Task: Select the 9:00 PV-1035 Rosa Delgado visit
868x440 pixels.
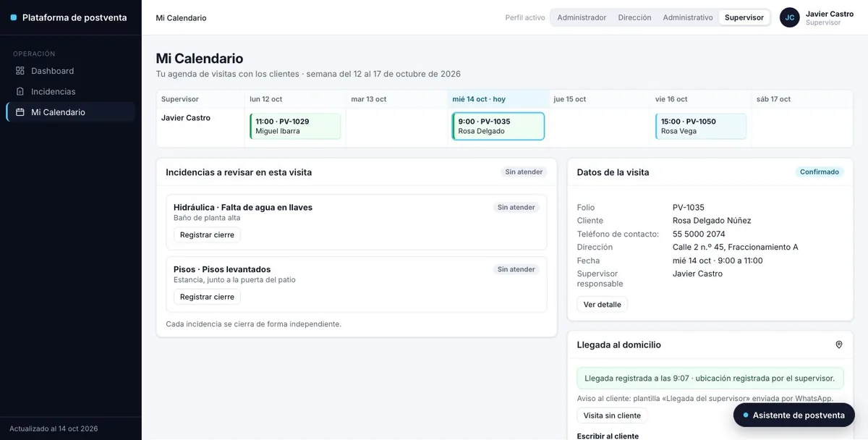Action: click(498, 127)
